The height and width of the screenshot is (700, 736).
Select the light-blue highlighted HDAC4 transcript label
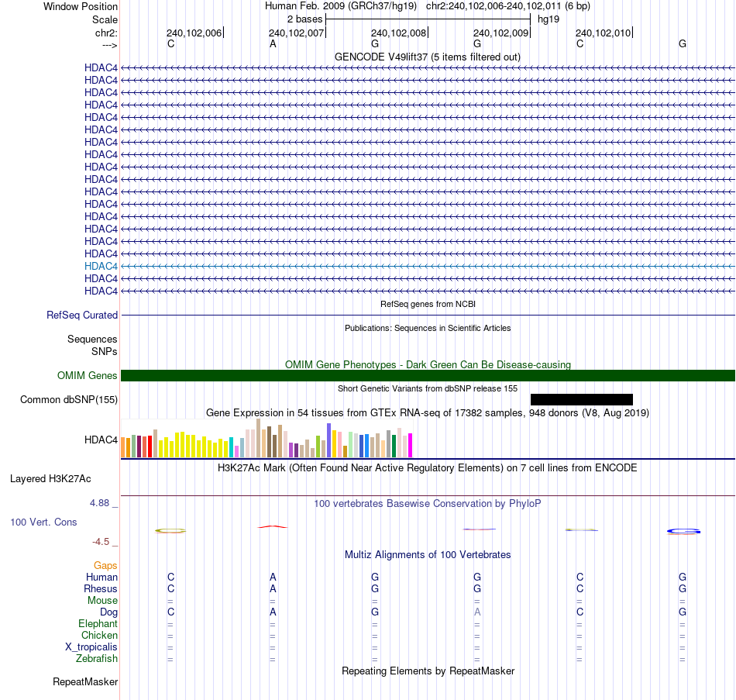[101, 267]
